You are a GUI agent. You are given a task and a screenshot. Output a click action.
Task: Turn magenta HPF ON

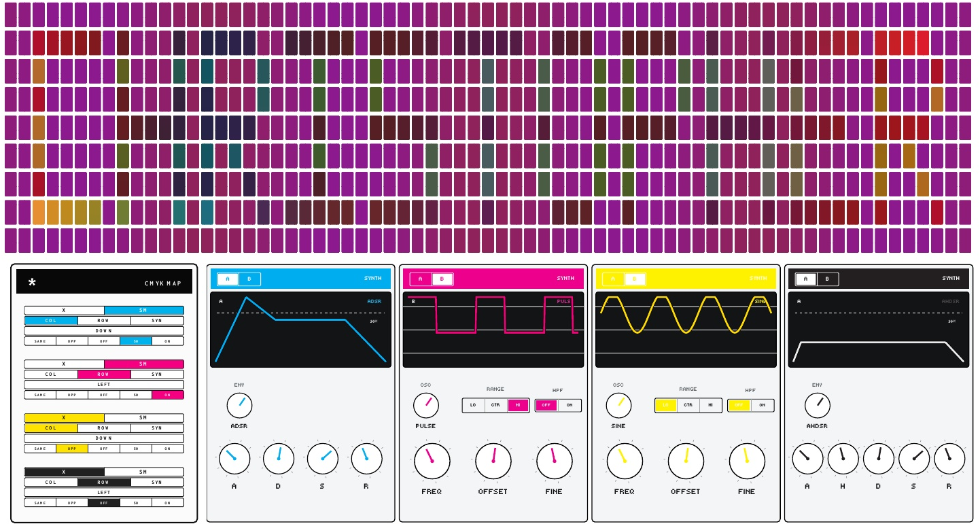pyautogui.click(x=570, y=405)
